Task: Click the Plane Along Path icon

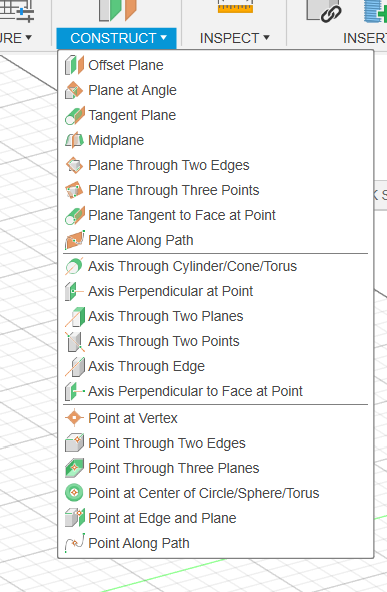Action: click(74, 240)
